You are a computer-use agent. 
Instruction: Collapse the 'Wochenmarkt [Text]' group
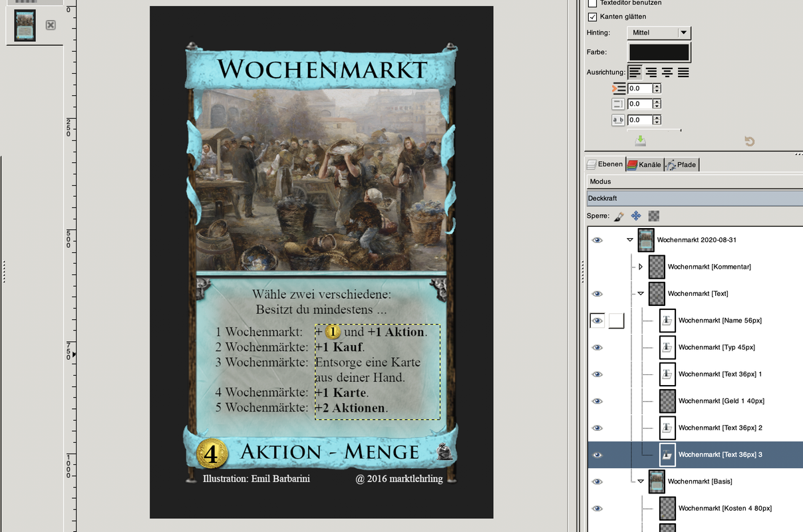click(641, 293)
